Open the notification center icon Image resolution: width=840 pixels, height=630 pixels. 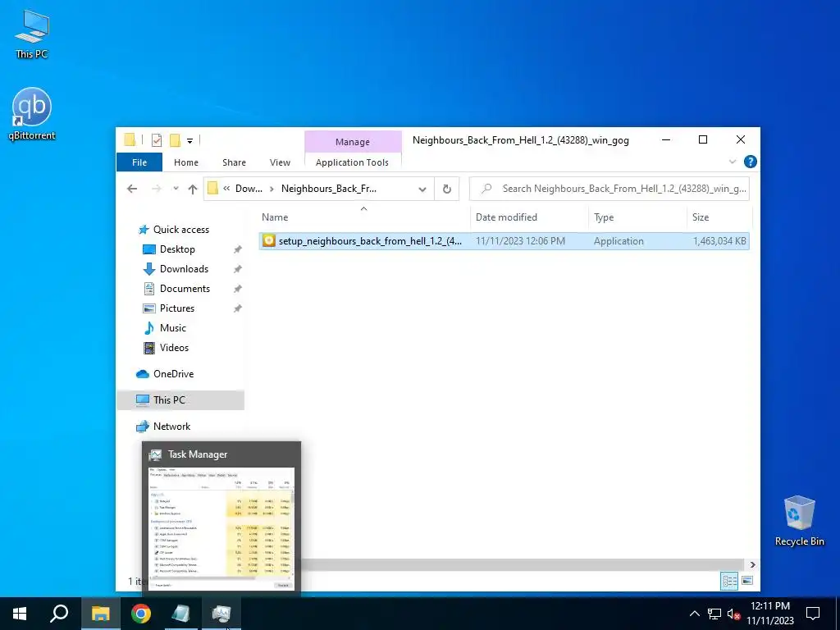click(813, 614)
